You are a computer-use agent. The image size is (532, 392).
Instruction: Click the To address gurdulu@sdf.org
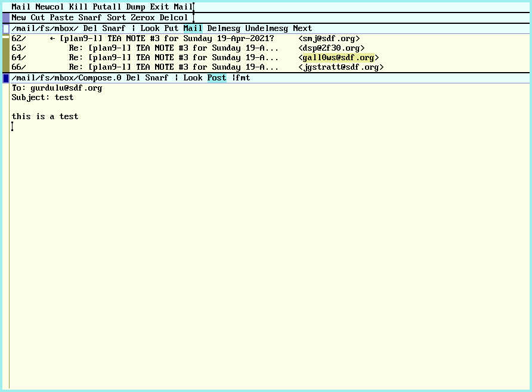tap(66, 88)
